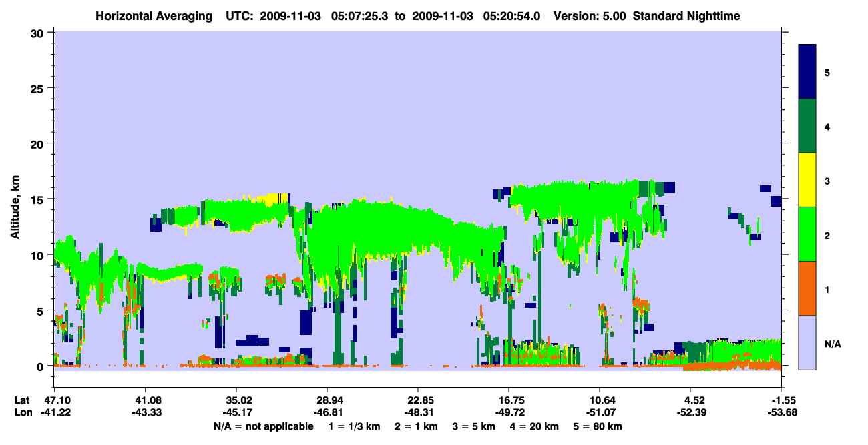Click the orange colorbar segment labeled 1
The width and height of the screenshot is (868, 445).
click(807, 288)
